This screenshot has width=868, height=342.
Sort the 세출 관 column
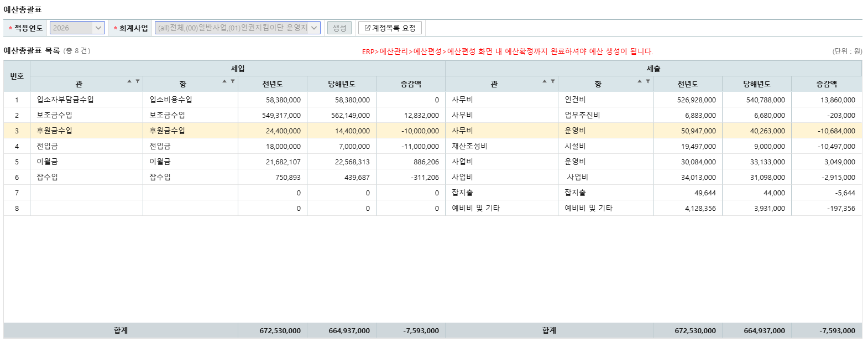(x=545, y=81)
